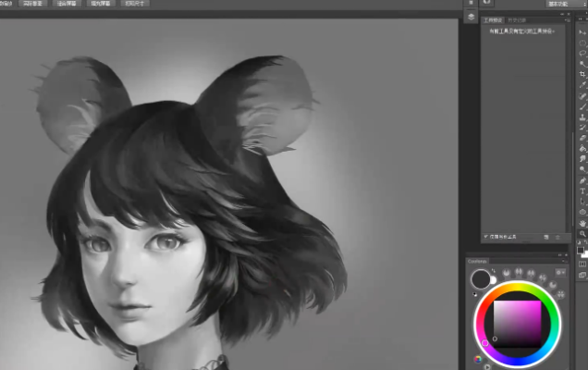The image size is (588, 370).
Task: Select the Pen tool
Action: (582, 180)
